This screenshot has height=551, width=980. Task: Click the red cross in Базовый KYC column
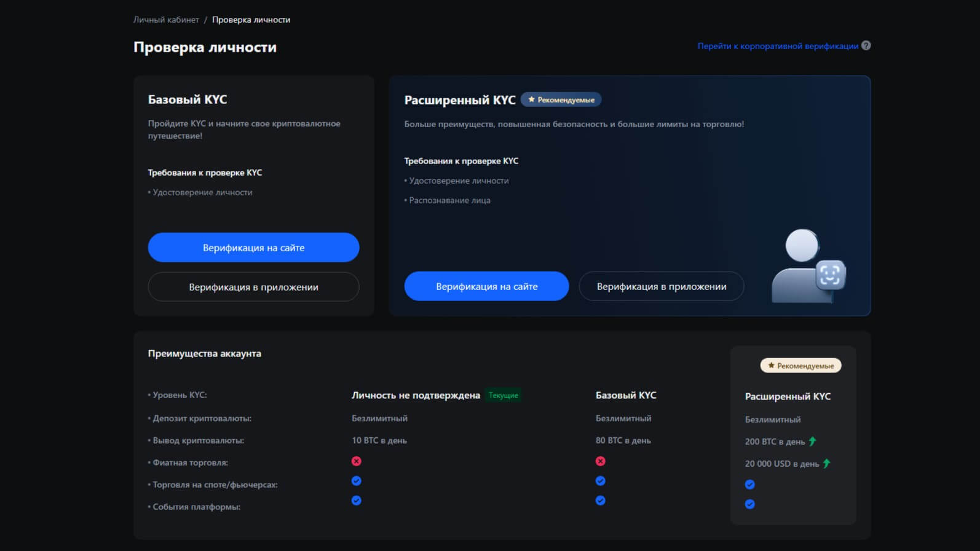(601, 461)
